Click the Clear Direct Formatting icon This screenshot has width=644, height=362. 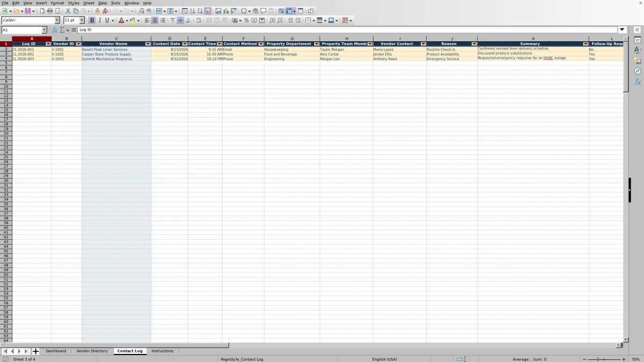[x=105, y=11]
